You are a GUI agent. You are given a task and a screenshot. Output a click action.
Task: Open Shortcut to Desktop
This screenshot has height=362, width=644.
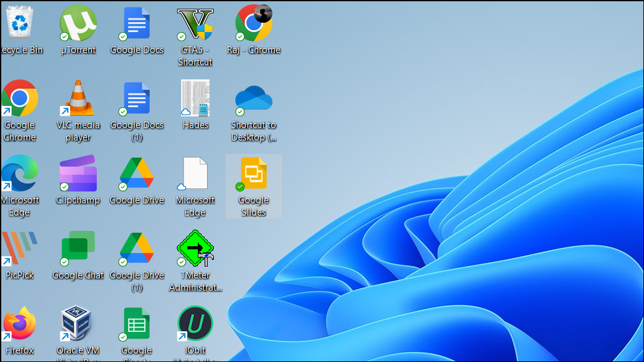[x=254, y=99]
